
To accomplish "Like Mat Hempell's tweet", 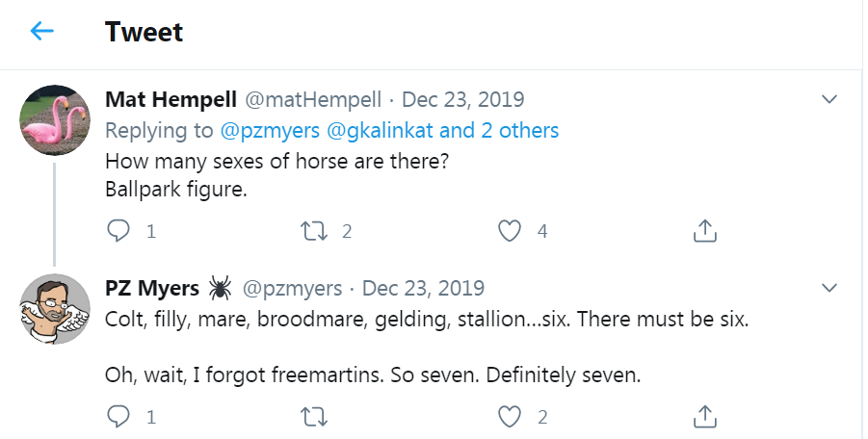I will pyautogui.click(x=511, y=231).
